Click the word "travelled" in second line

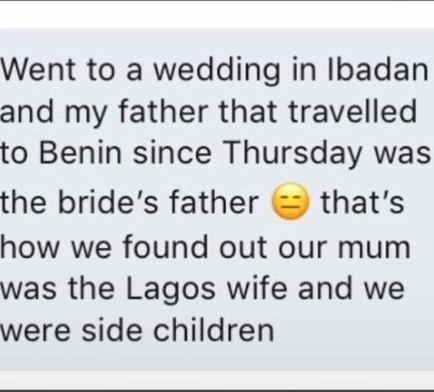352,111
